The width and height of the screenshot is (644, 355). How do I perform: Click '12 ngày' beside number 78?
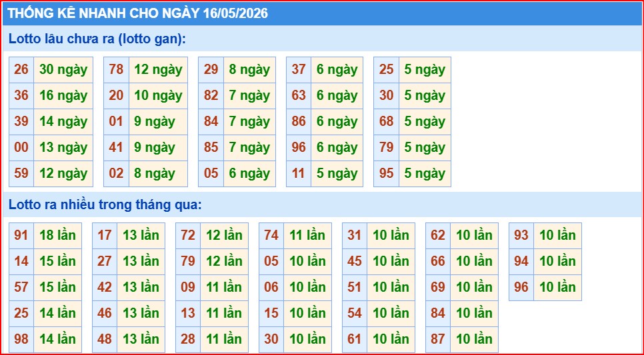158,70
